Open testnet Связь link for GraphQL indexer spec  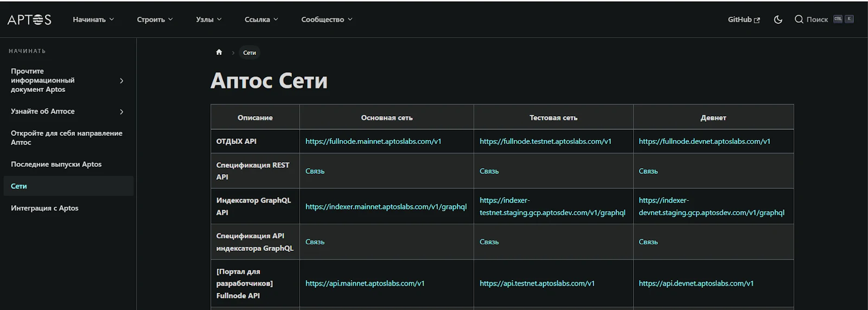click(x=489, y=242)
